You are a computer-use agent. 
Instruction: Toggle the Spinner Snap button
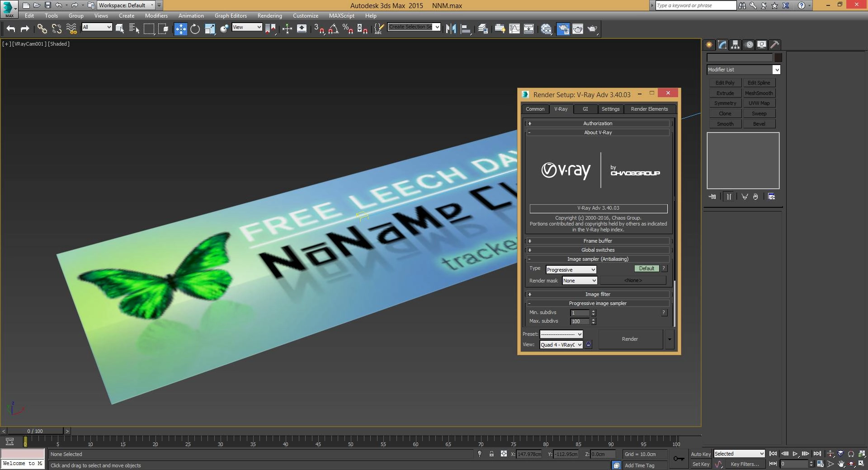click(362, 29)
